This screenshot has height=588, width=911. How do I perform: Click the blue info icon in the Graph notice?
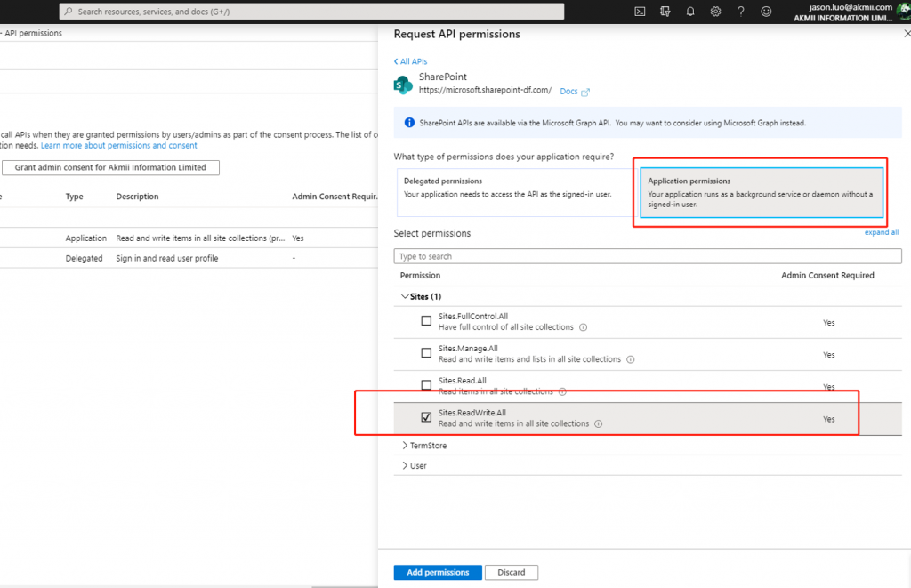click(409, 123)
